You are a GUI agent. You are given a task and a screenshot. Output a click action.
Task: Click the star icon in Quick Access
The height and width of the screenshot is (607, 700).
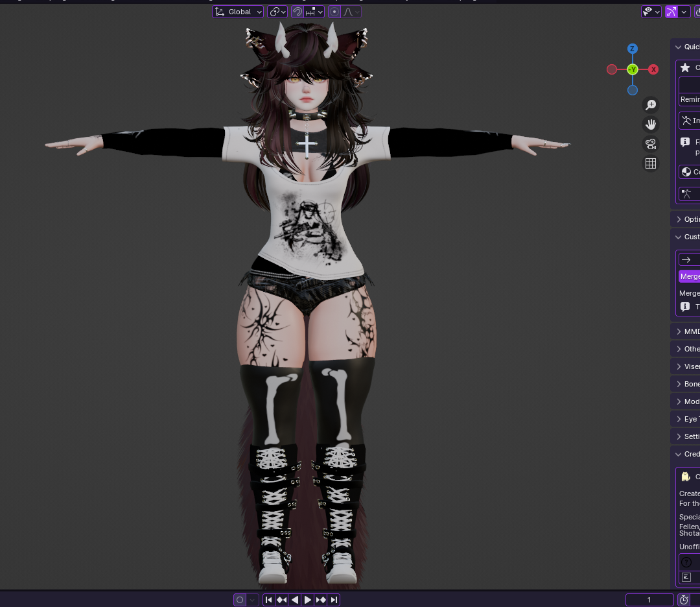685,67
